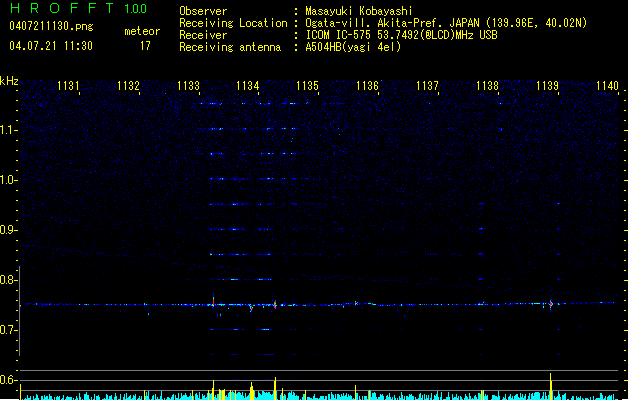Click location text Ogata-vill. Akita-Pref. JAPAN
The height and width of the screenshot is (400, 629).
392,23
